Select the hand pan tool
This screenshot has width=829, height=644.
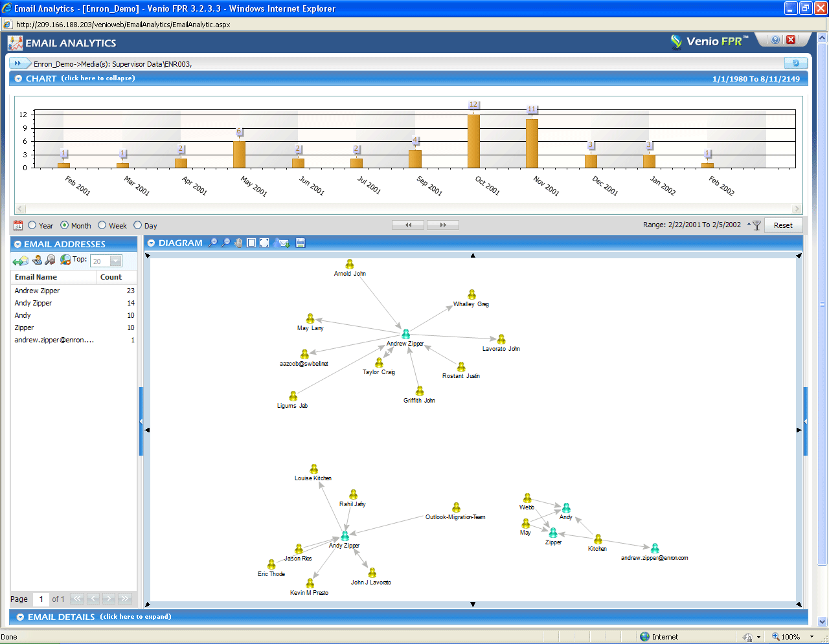click(238, 243)
